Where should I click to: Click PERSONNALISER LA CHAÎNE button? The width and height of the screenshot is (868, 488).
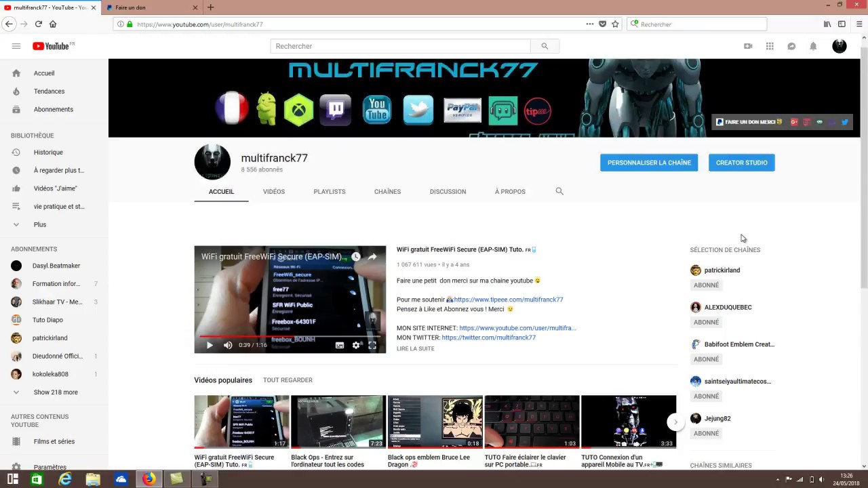[x=649, y=163]
